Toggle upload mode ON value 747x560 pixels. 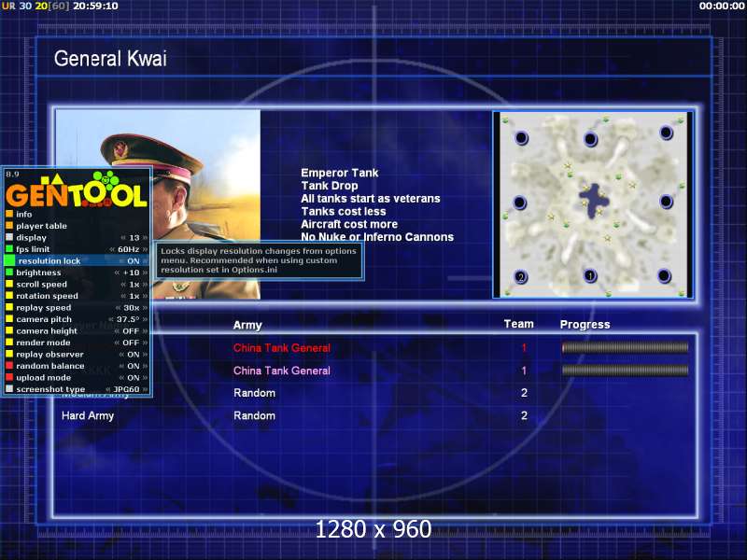coord(134,378)
